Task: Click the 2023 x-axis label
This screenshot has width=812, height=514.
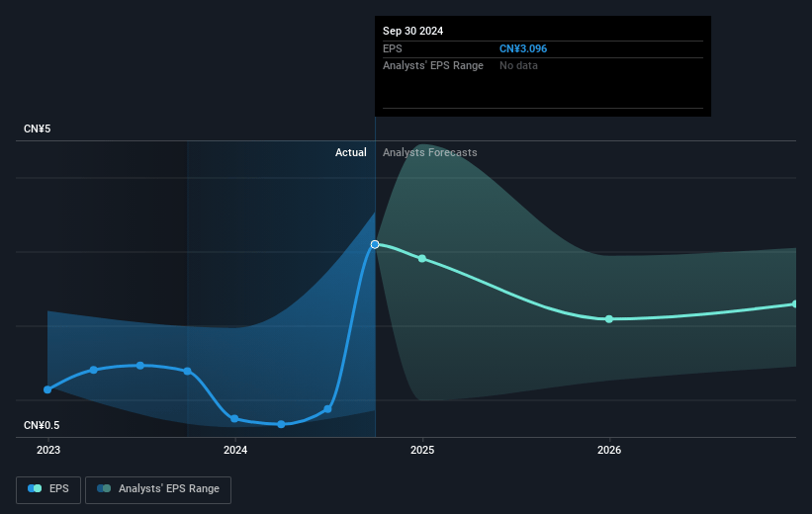Action: (48, 450)
